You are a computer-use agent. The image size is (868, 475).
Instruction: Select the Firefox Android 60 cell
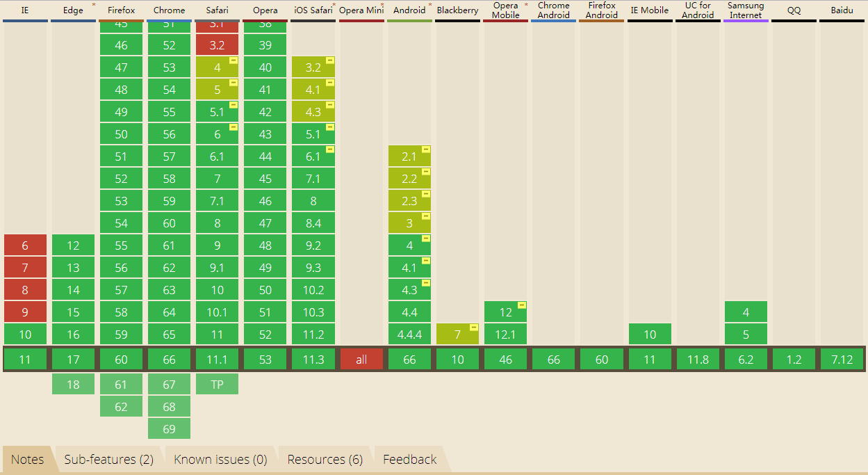click(x=602, y=360)
